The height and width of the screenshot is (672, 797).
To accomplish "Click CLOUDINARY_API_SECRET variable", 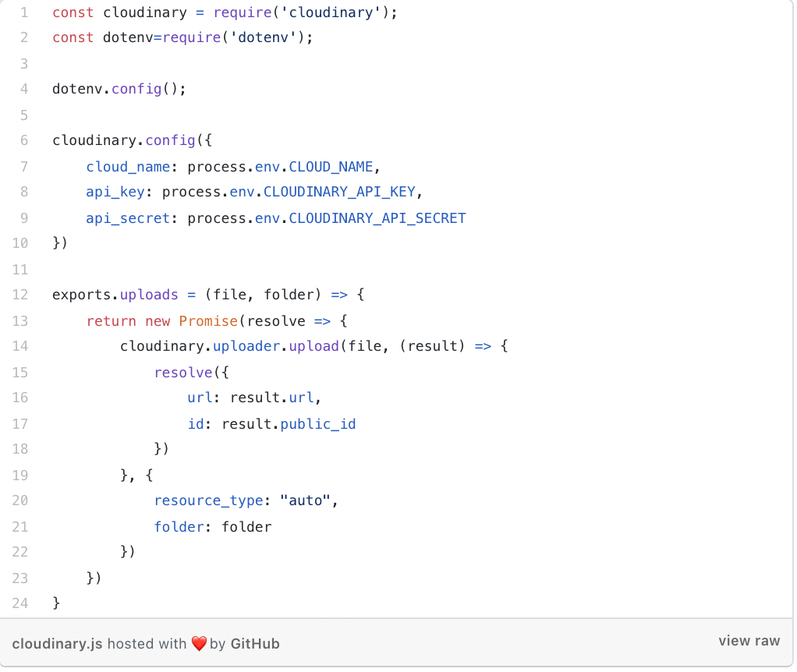I will tap(377, 218).
